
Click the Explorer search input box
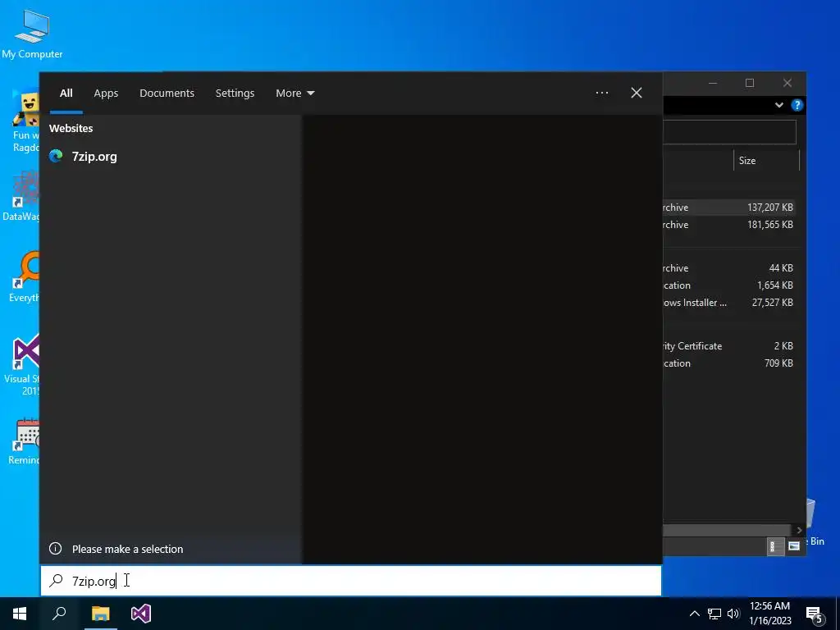[729, 132]
